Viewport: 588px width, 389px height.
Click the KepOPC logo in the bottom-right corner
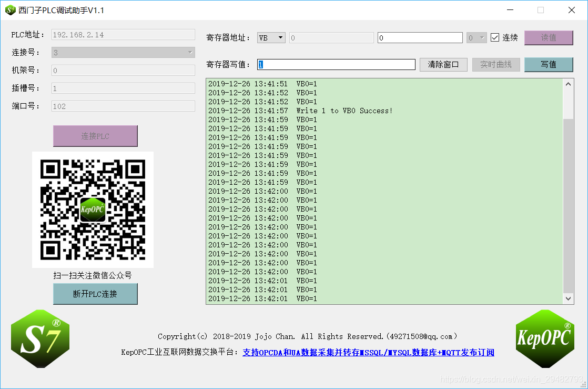tap(545, 337)
